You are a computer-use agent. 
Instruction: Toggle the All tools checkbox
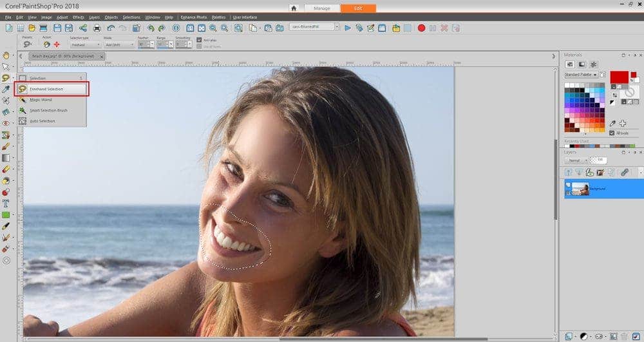[x=612, y=133]
